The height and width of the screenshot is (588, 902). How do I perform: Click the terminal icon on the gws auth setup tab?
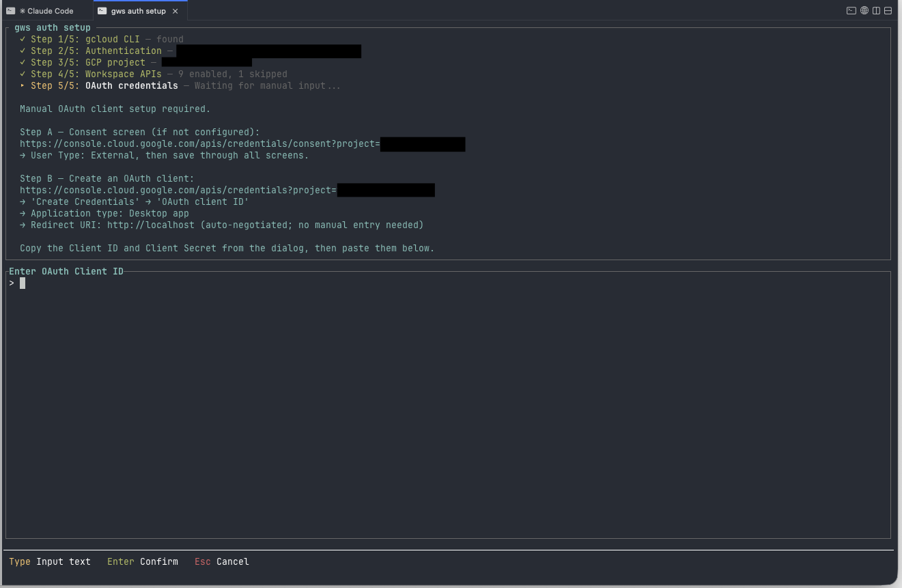tap(102, 11)
